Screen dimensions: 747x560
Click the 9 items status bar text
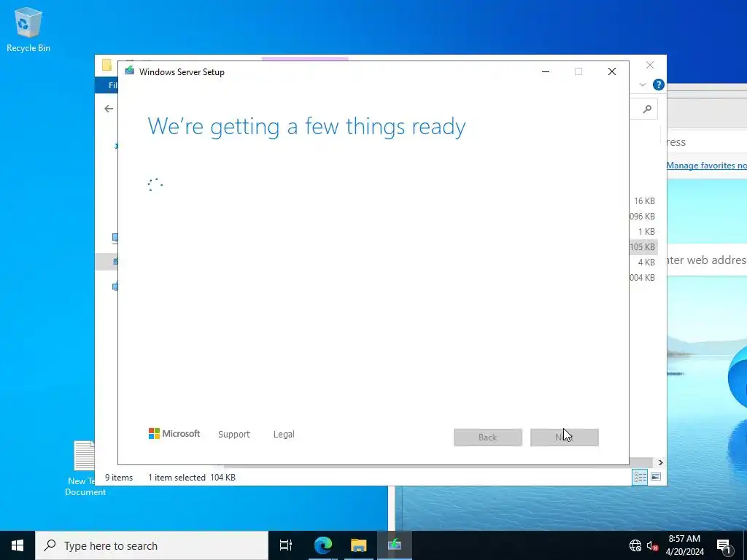119,477
